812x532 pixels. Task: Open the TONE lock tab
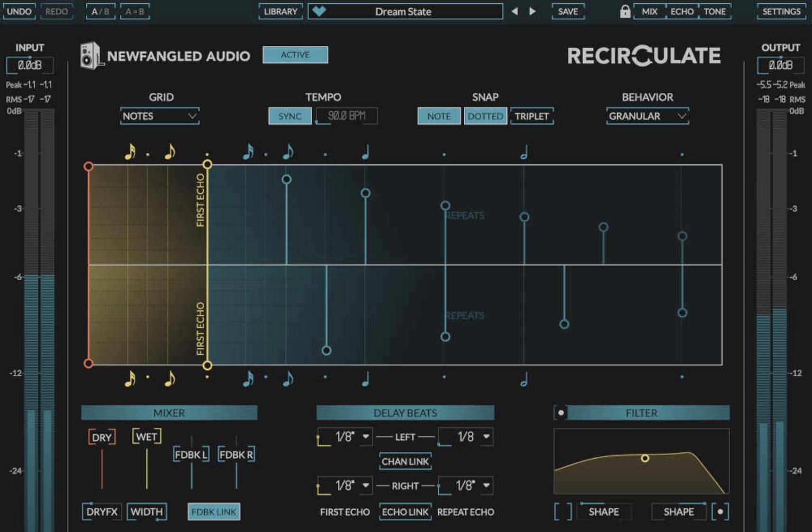tap(714, 11)
